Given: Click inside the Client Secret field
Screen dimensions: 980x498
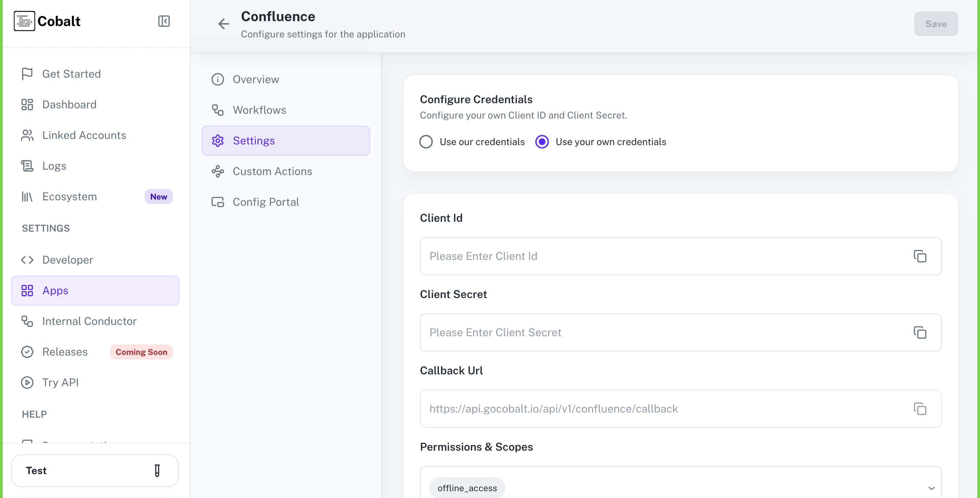Looking at the screenshot, I should tap(647, 332).
